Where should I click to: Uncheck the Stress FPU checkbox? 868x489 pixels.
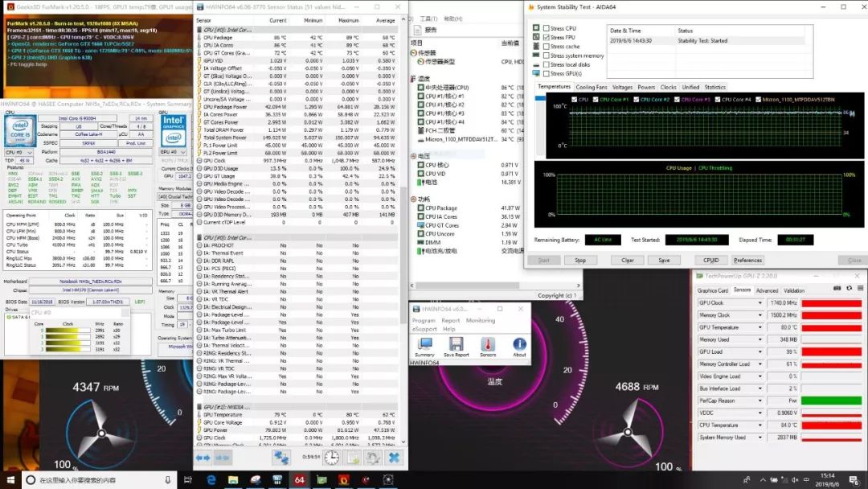[x=547, y=37]
